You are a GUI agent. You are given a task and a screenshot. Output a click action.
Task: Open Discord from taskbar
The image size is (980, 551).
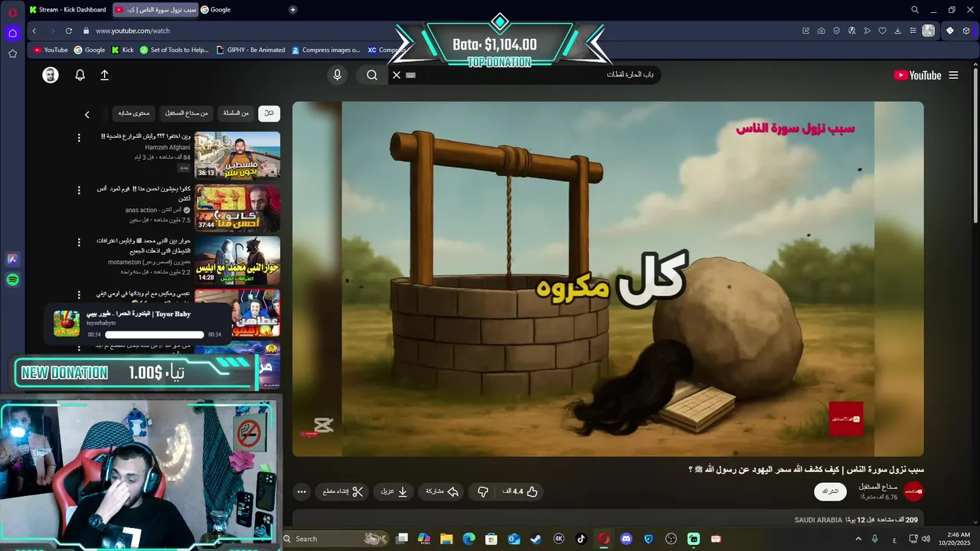(626, 539)
